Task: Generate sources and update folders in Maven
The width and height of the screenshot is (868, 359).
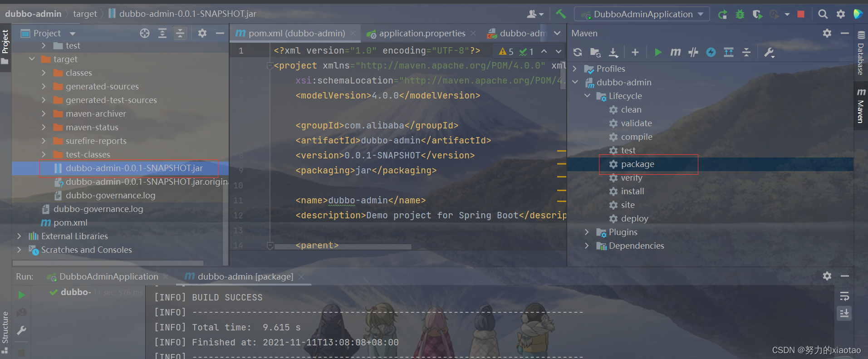Action: 595,53
